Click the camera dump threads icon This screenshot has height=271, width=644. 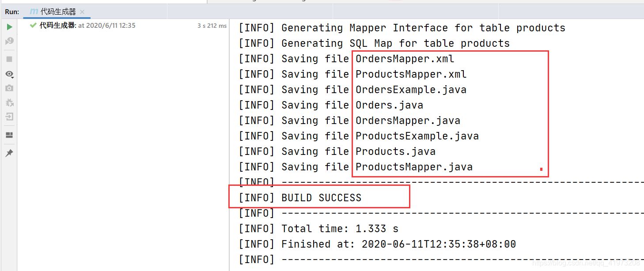pyautogui.click(x=9, y=88)
